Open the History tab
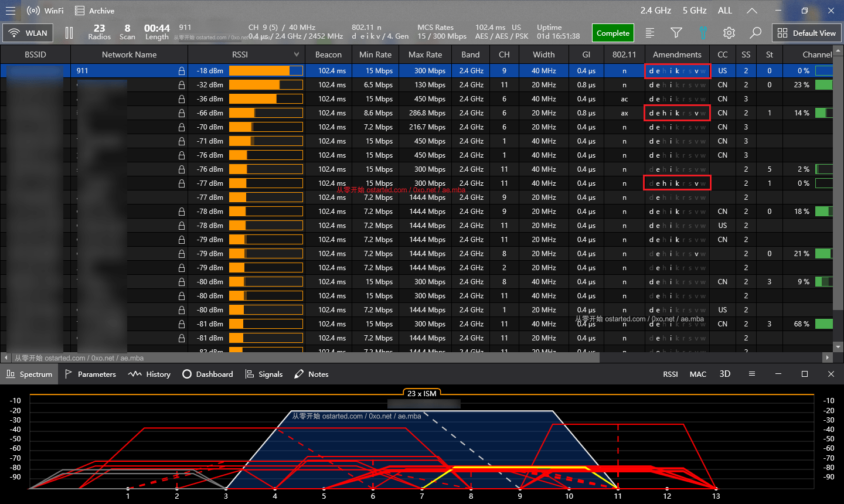This screenshot has width=844, height=504. coord(149,374)
